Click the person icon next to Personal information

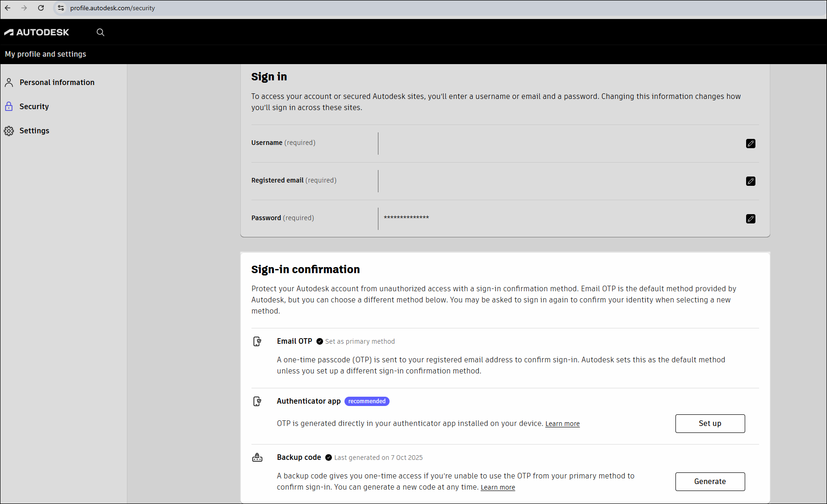tap(9, 82)
